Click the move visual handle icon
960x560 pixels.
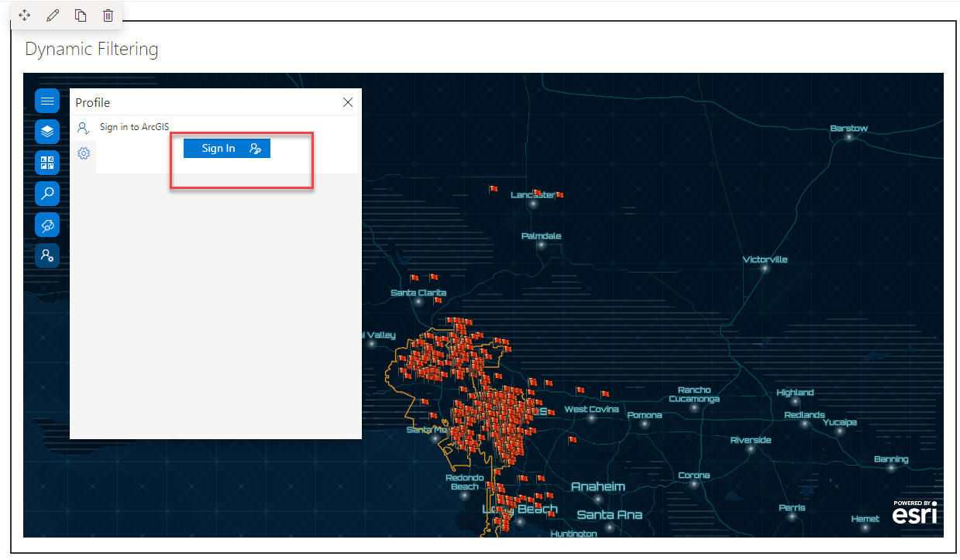coord(24,15)
